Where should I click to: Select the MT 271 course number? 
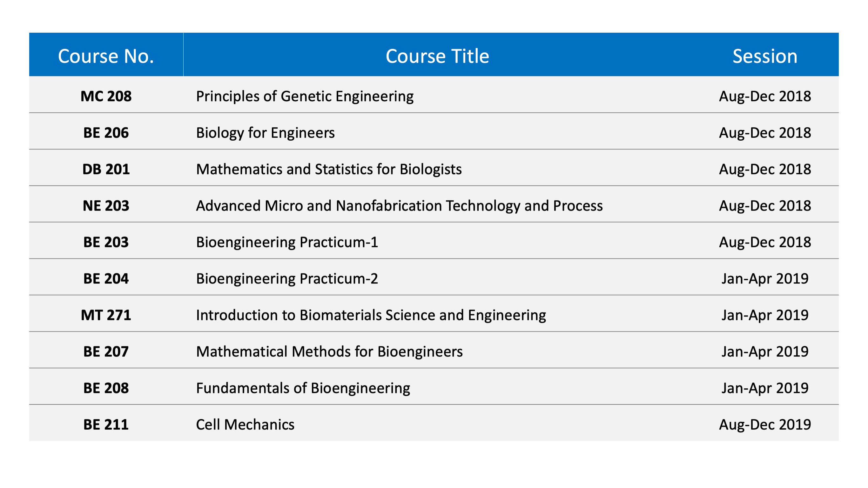click(x=106, y=315)
